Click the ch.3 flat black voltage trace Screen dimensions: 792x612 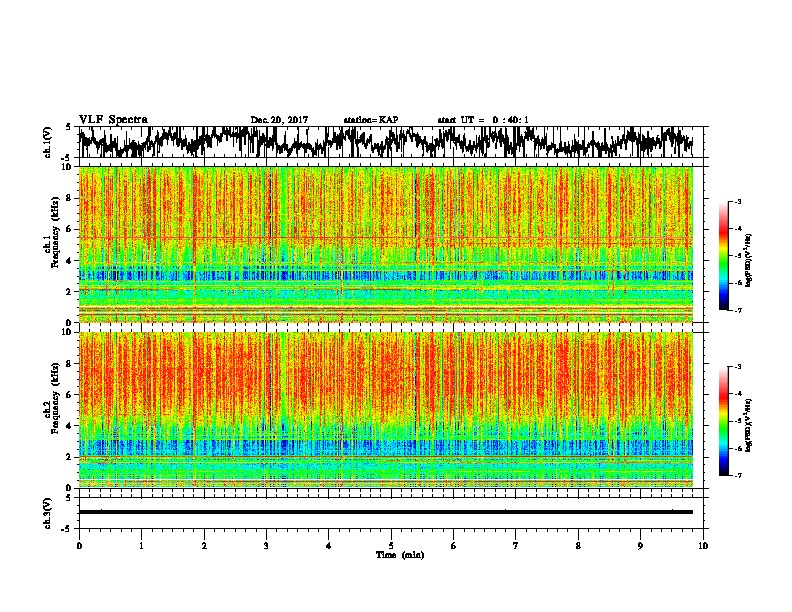click(386, 512)
